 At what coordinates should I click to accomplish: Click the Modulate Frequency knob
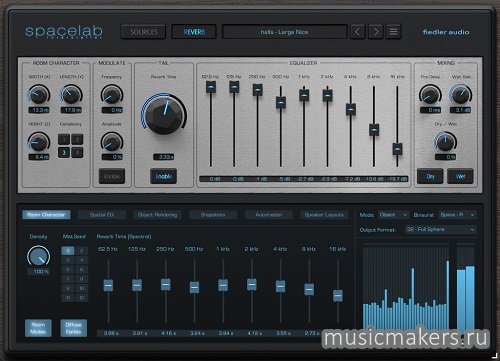coord(112,95)
